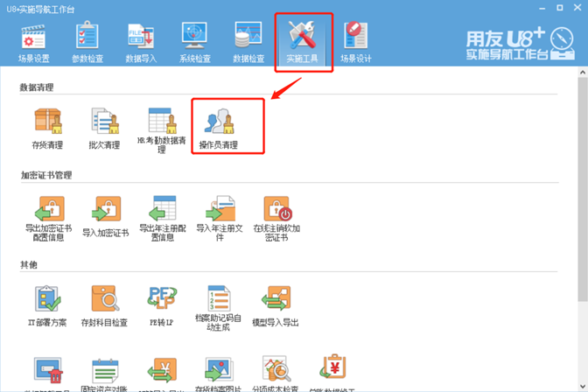Open 在线注销软加密证书 tool

(276, 212)
